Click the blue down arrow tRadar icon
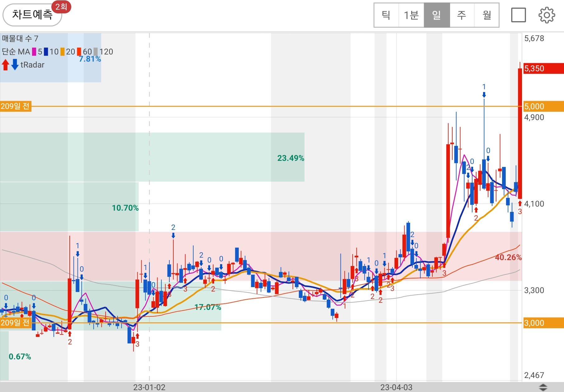 (x=15, y=65)
